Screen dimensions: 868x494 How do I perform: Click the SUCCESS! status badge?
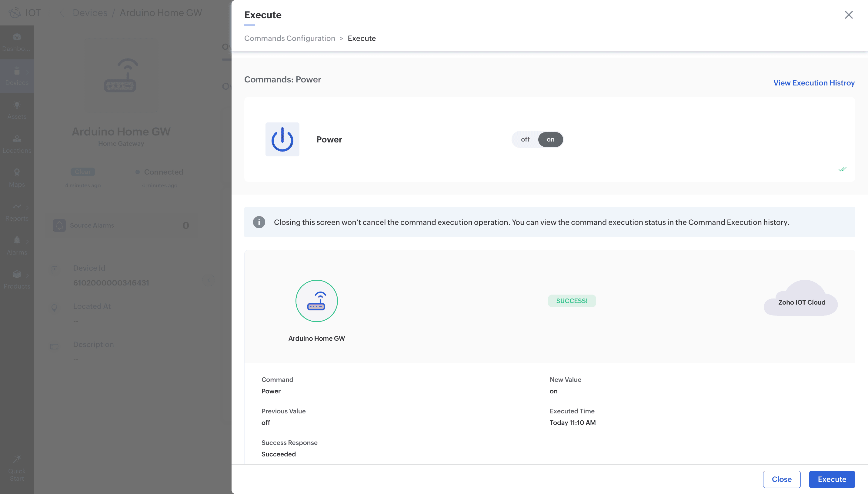point(572,301)
